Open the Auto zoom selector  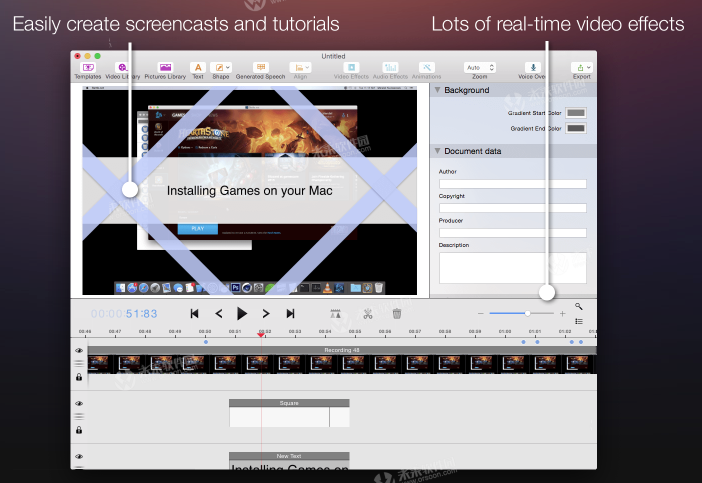tap(480, 68)
